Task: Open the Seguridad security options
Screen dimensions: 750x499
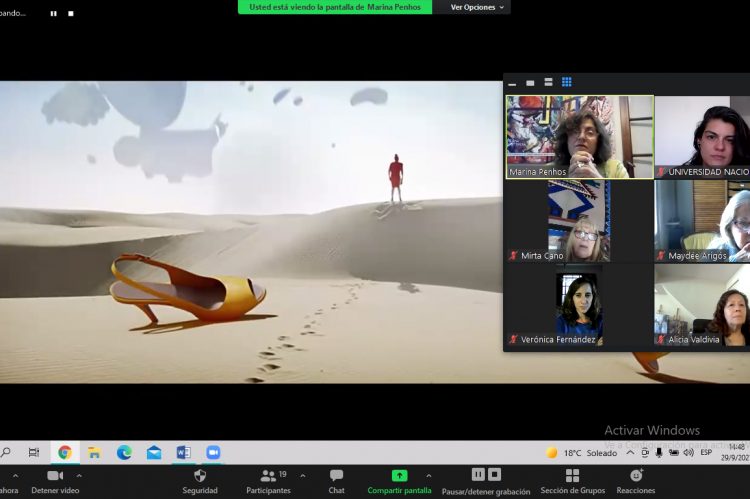Action: coord(199,481)
